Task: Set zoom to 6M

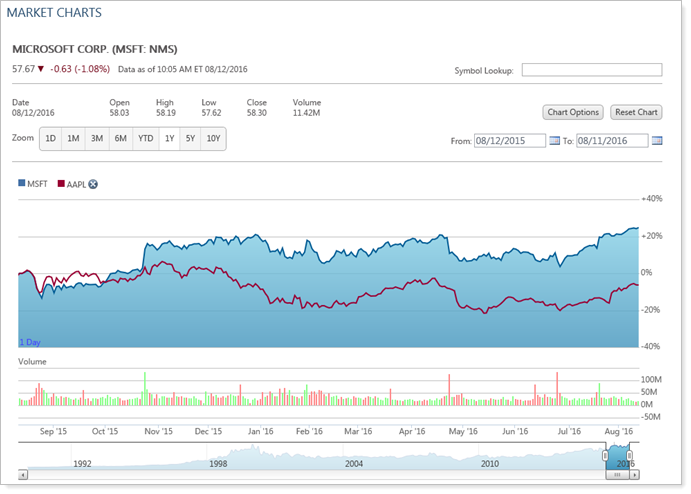Action: click(x=120, y=139)
